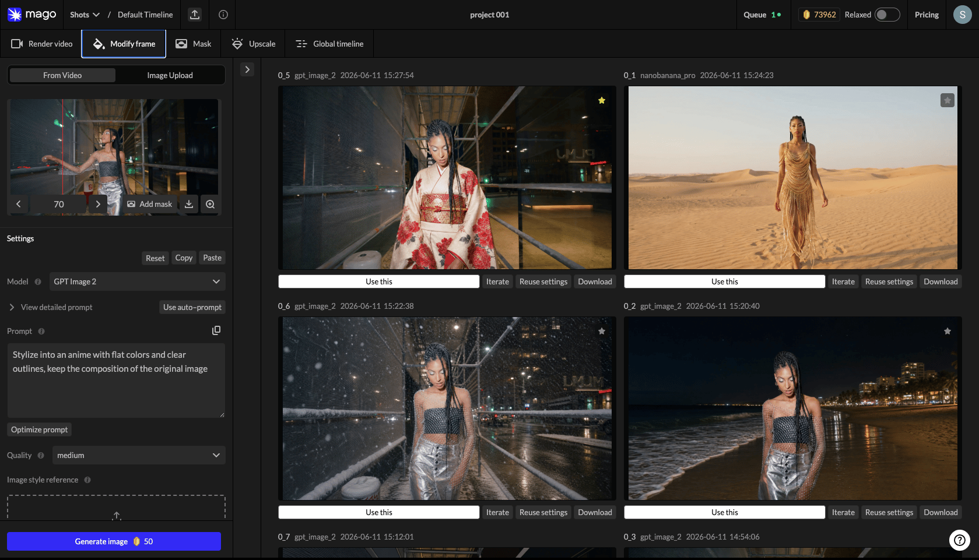
Task: Open the Quality medium dropdown
Action: click(x=139, y=455)
